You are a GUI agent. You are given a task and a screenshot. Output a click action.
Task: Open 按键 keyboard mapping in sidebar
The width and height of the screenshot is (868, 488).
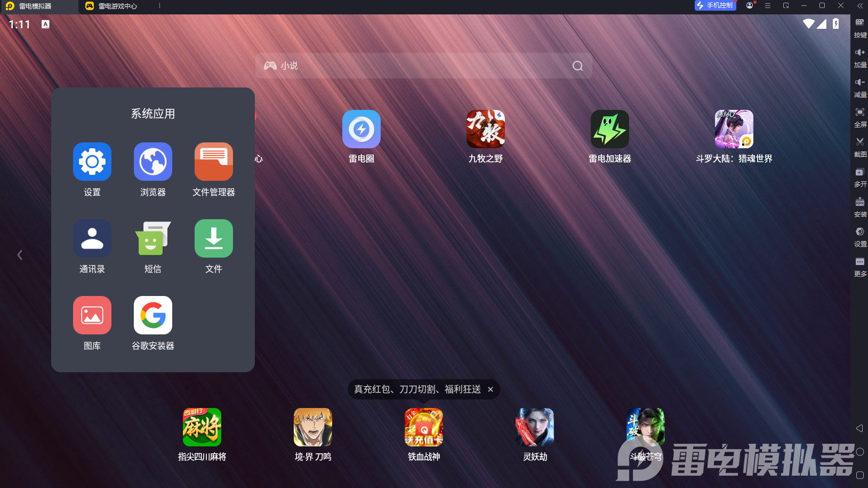[x=860, y=28]
